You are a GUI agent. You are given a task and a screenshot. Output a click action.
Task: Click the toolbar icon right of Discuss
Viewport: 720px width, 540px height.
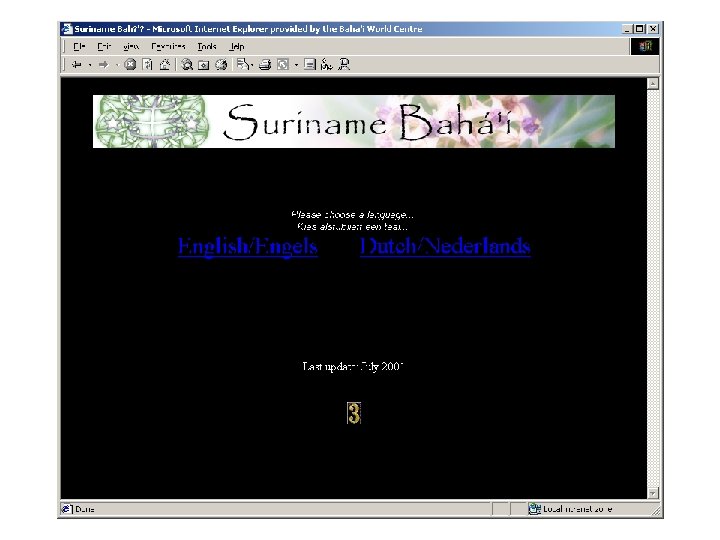tap(326, 65)
